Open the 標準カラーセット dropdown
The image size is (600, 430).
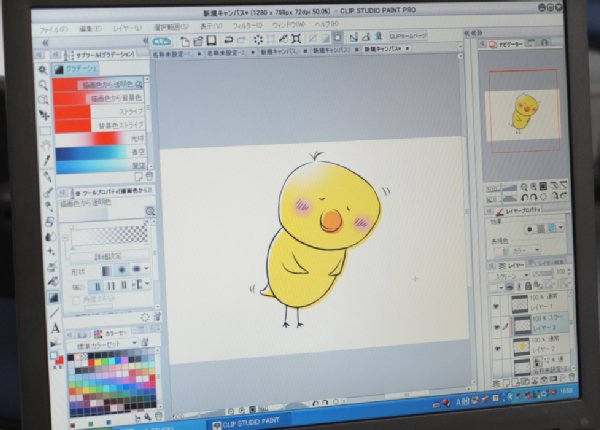(106, 344)
